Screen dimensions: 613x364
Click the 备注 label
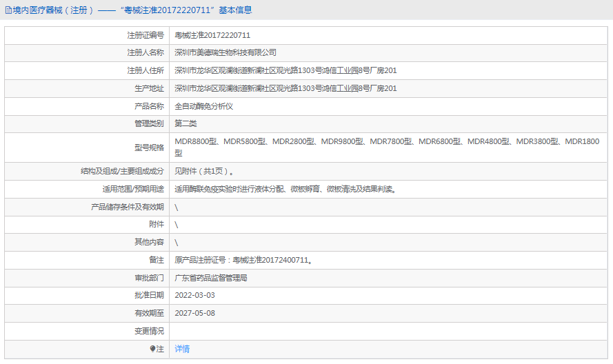157,260
